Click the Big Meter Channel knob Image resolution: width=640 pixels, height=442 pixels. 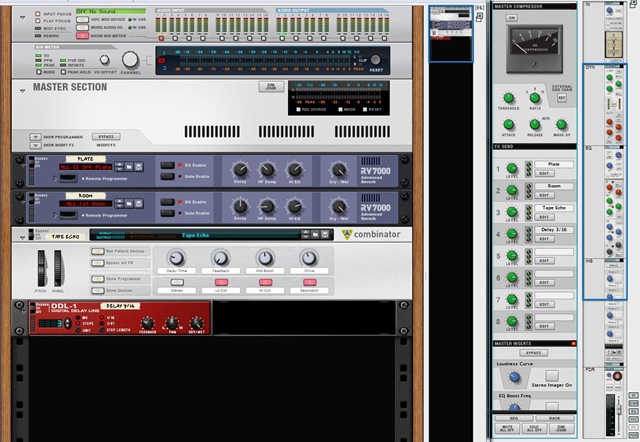click(130, 60)
